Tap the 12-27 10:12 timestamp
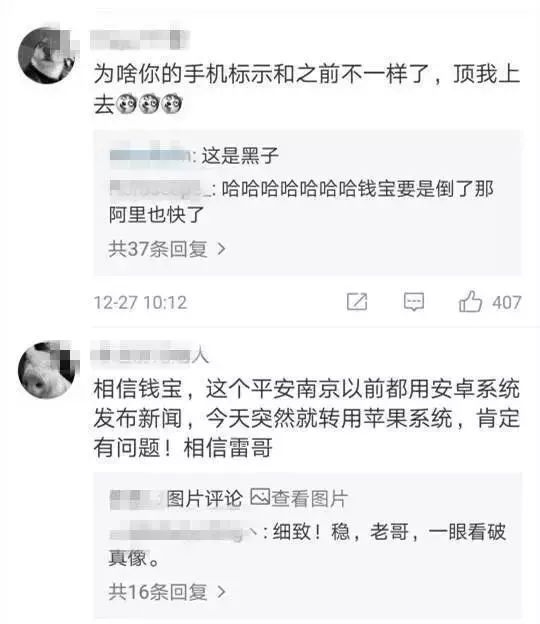The width and height of the screenshot is (540, 624). (x=140, y=303)
